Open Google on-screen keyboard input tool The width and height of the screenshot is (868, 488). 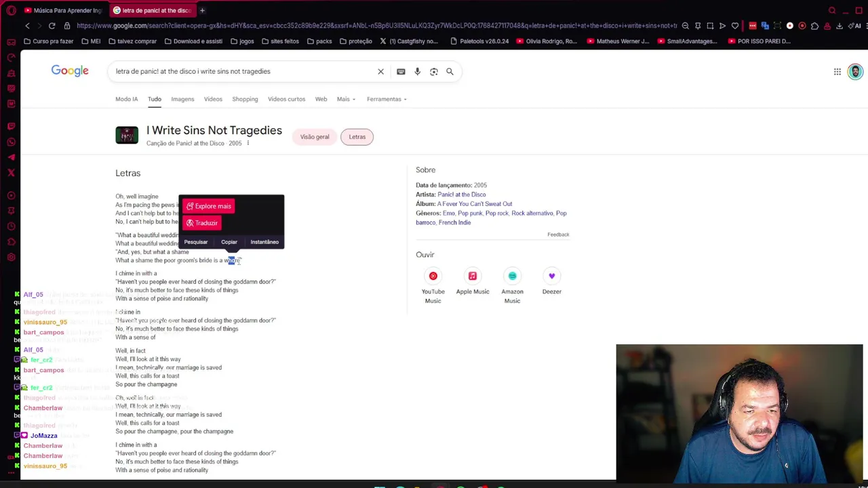(401, 71)
